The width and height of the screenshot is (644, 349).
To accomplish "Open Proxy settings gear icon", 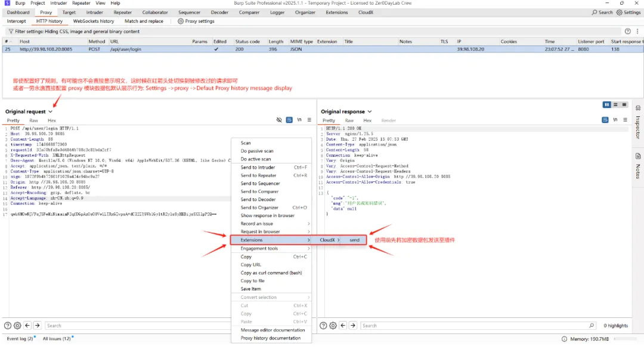I will click(180, 21).
